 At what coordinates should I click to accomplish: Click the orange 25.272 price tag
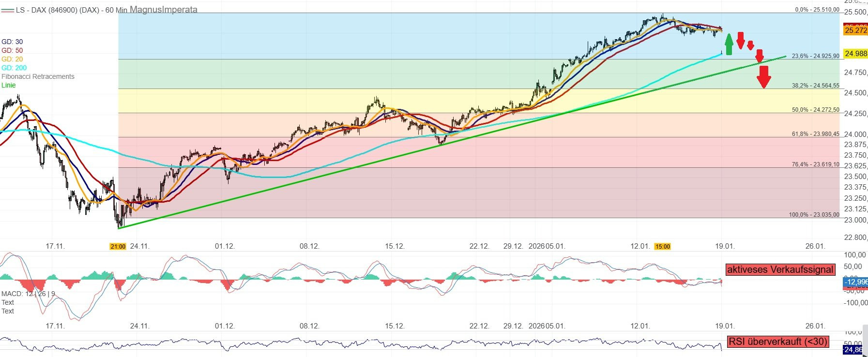click(x=855, y=30)
